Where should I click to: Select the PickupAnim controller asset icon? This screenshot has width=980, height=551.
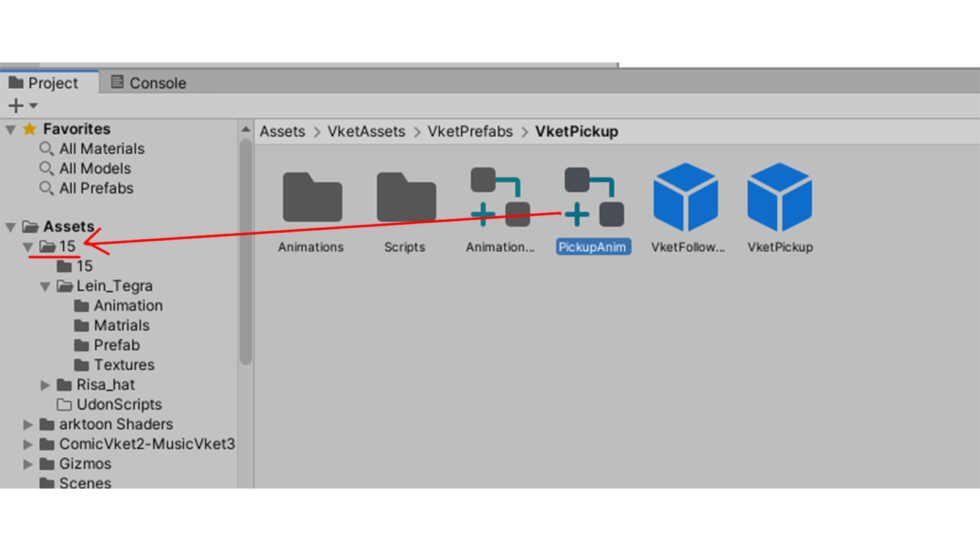tap(594, 197)
